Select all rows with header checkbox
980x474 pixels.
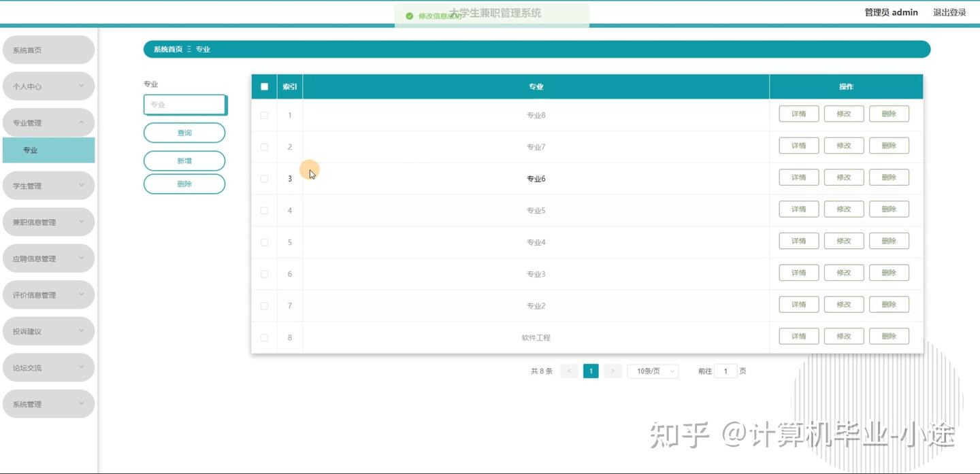tap(265, 86)
